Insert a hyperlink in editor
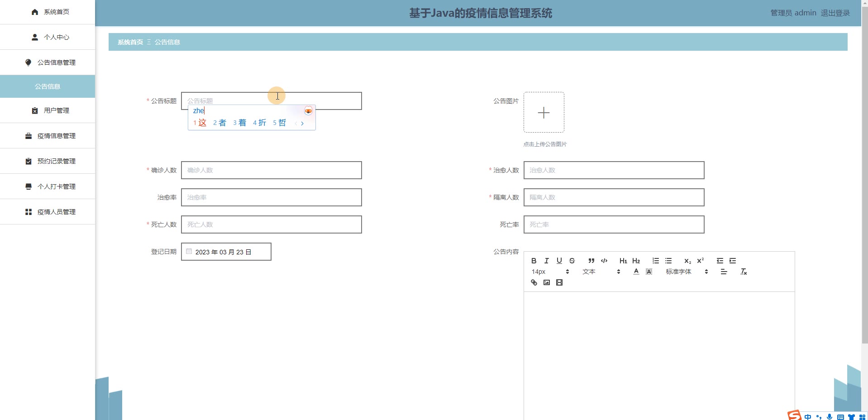The height and width of the screenshot is (420, 868). click(x=534, y=282)
